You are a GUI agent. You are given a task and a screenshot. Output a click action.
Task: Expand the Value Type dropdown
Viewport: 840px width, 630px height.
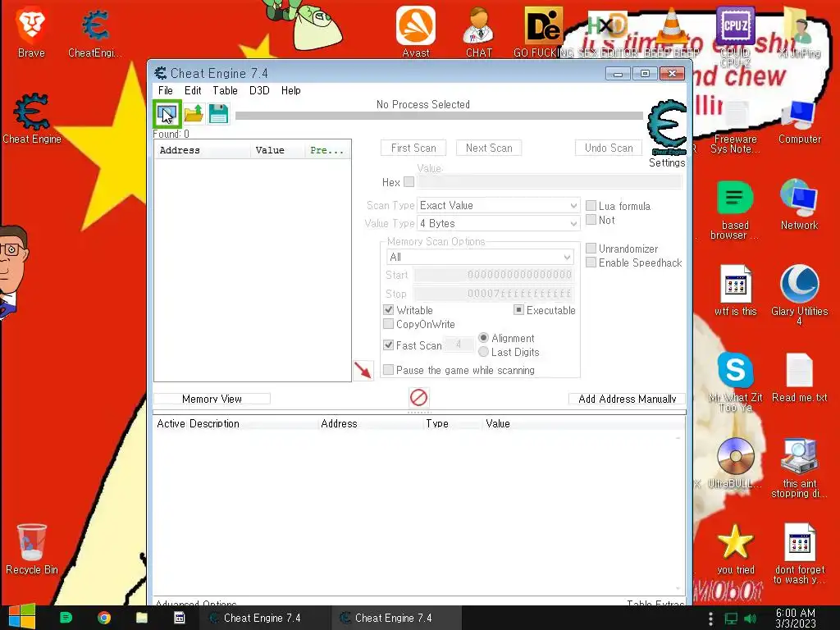(x=498, y=223)
